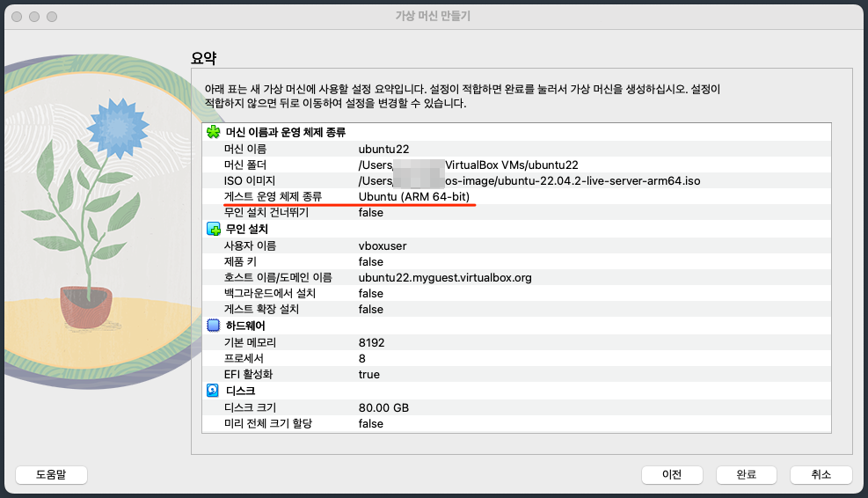This screenshot has width=868, height=498.
Task: Click the 도움말 button
Action: [x=51, y=475]
